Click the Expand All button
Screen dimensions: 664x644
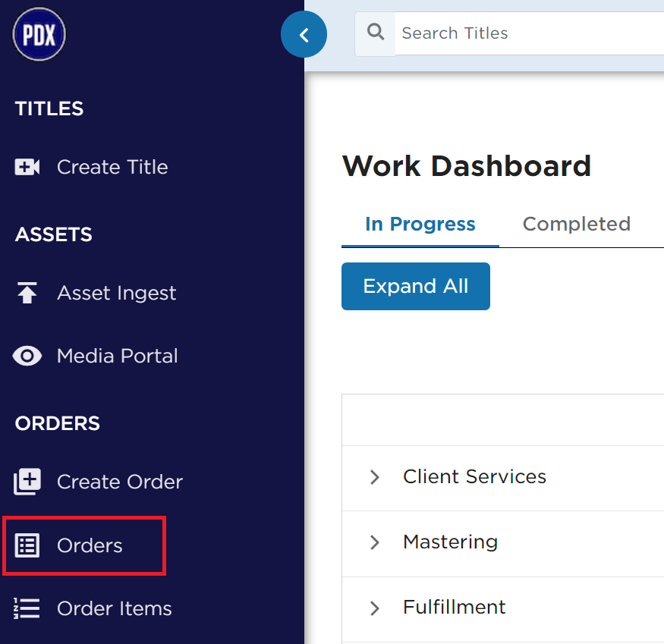[415, 286]
